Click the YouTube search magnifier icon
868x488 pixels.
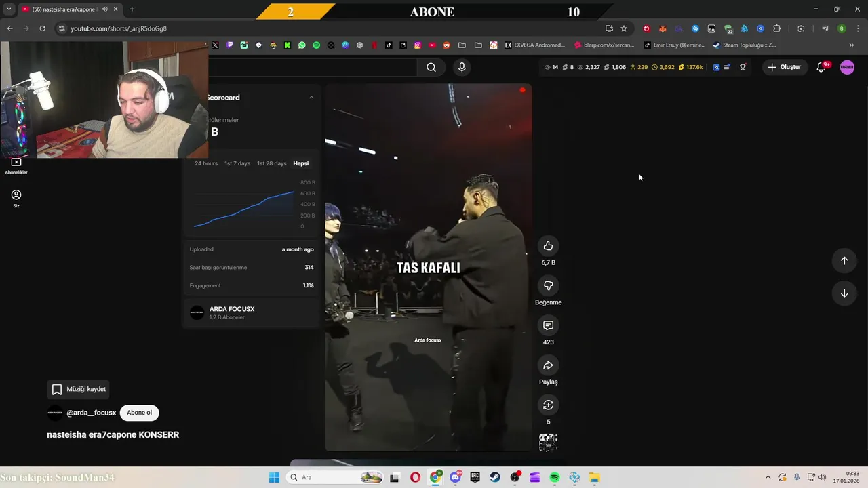(x=431, y=67)
